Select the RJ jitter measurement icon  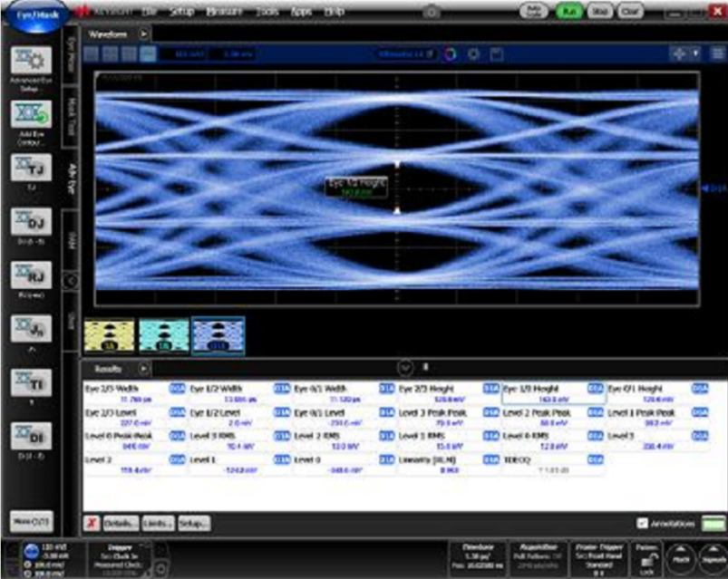point(30,275)
